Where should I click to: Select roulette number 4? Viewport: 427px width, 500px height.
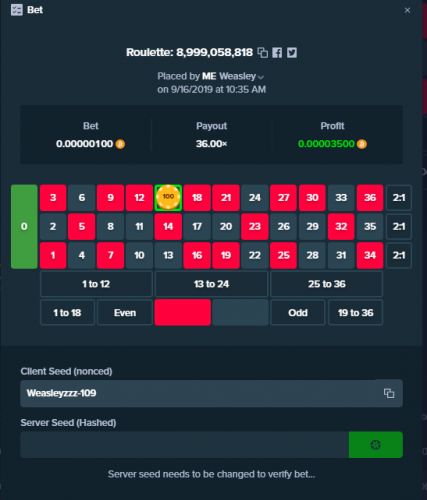click(x=82, y=255)
